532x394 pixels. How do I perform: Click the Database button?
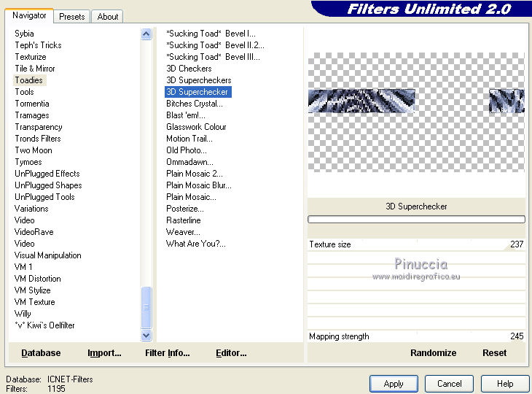(x=41, y=353)
